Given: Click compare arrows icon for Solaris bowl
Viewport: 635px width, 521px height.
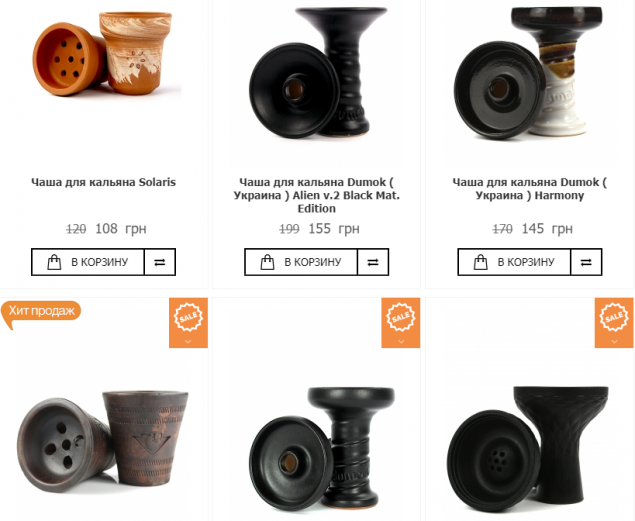Looking at the screenshot, I should (x=160, y=262).
